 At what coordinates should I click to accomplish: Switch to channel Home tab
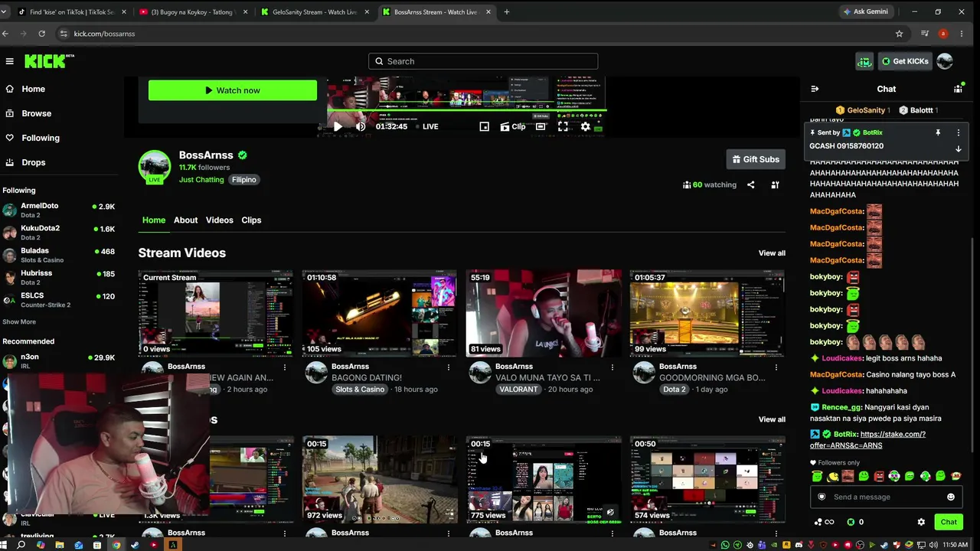154,220
